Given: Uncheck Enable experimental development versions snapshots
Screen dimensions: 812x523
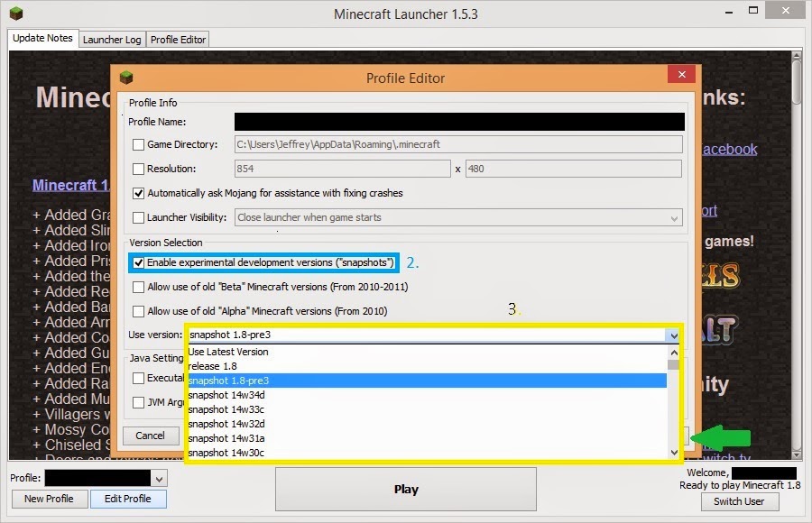Looking at the screenshot, I should (138, 262).
